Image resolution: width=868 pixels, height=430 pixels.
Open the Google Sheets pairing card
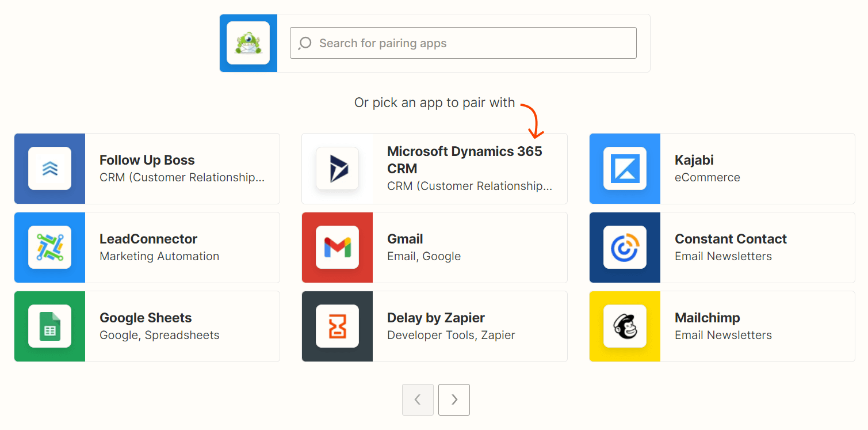147,326
